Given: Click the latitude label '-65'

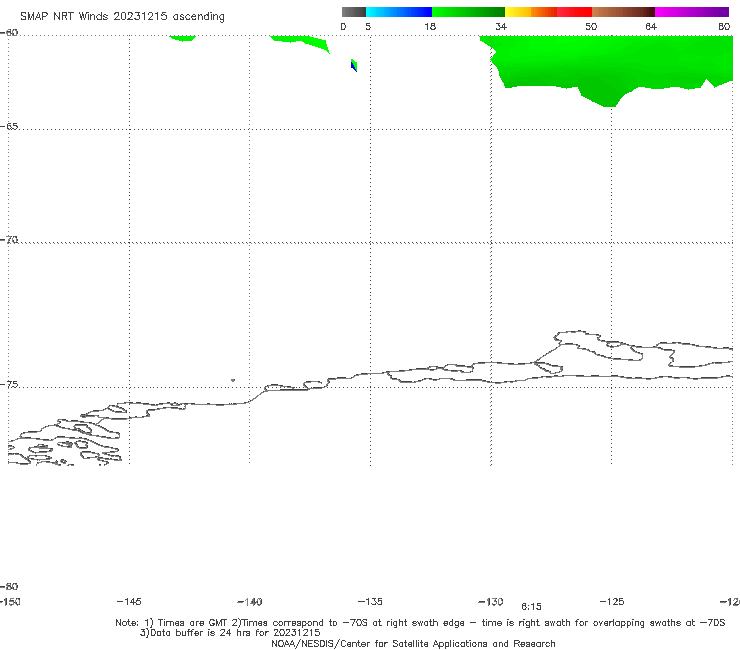Looking at the screenshot, I should pyautogui.click(x=9, y=127).
